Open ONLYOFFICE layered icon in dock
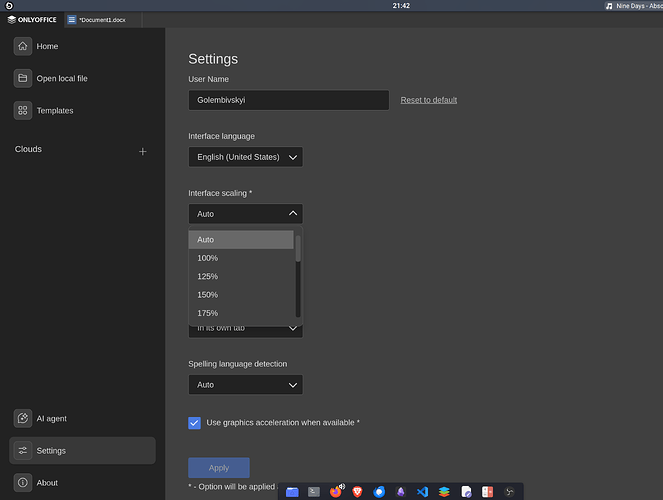The height and width of the screenshot is (500, 663). pos(444,492)
